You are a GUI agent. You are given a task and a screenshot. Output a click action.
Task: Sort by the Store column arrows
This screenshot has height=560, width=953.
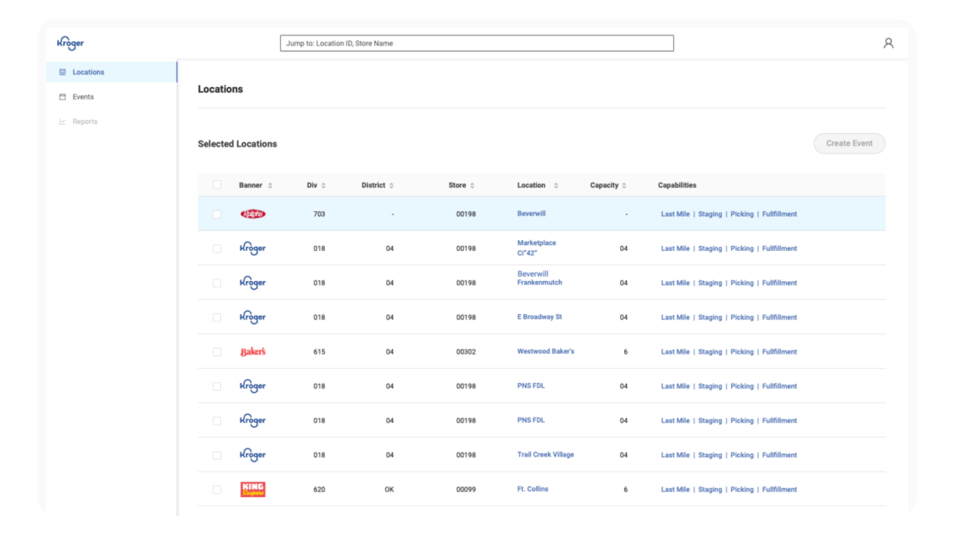pos(472,186)
